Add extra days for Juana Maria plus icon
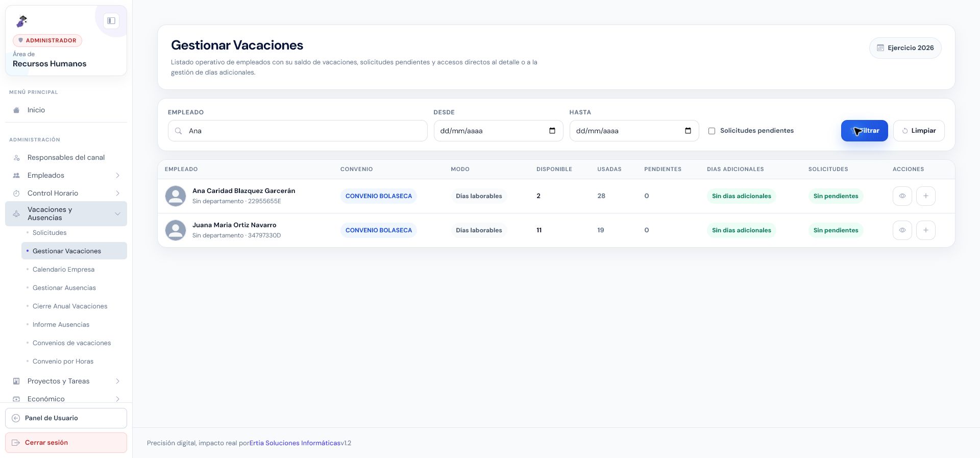Screen dimensions: 980x458 click(x=925, y=230)
